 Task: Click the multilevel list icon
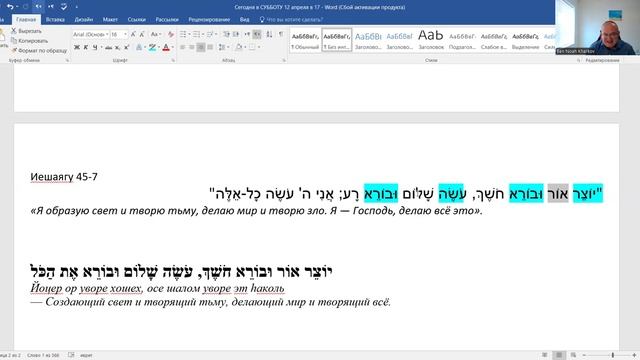(210, 35)
